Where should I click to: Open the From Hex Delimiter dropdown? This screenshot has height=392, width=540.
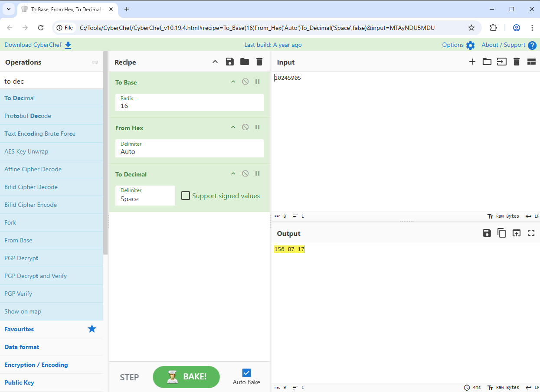(190, 148)
